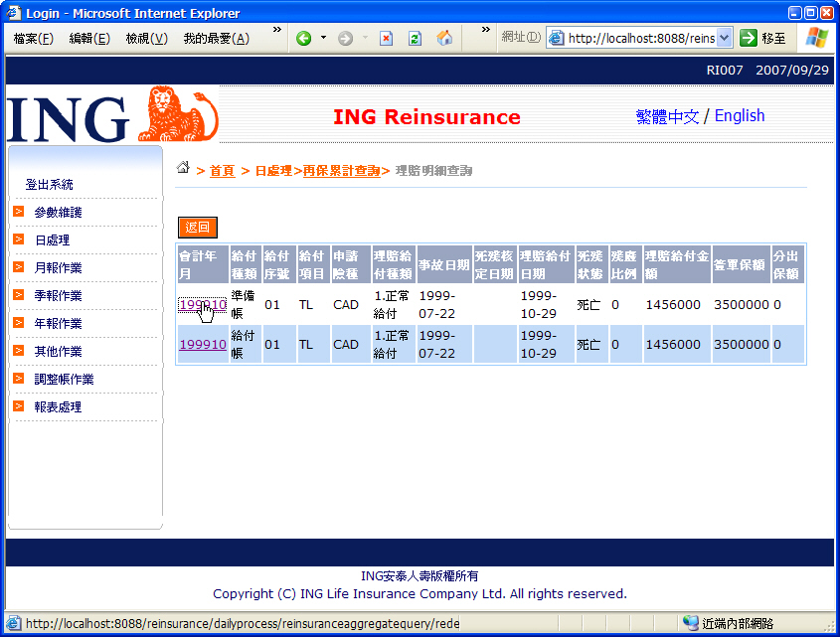This screenshot has height=637, width=840.
Task: Expand 月報作業 sidebar arrow icon
Action: point(18,267)
